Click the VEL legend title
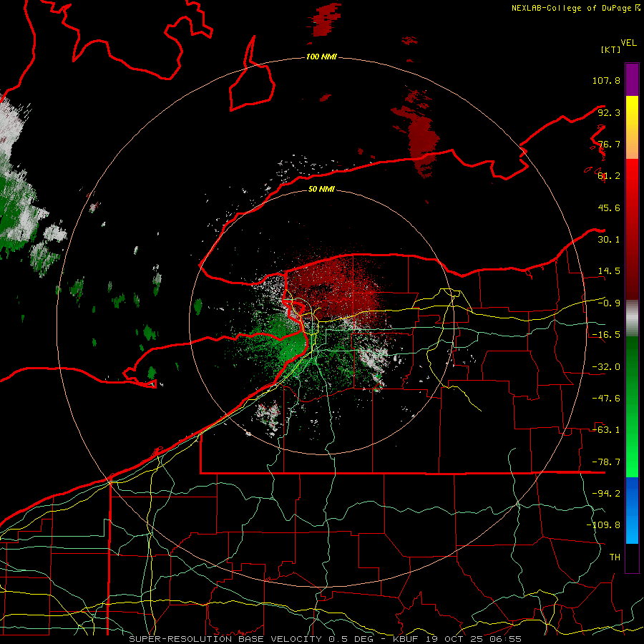 coord(628,43)
